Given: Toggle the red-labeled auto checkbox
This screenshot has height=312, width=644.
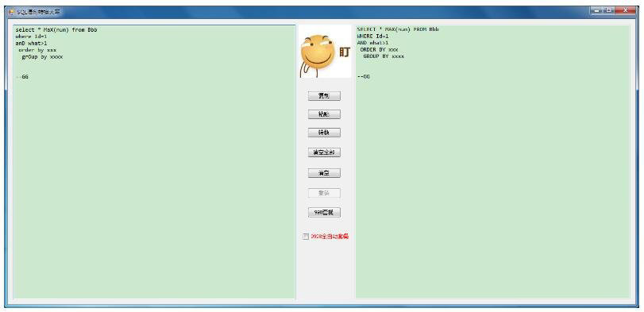Looking at the screenshot, I should (305, 237).
